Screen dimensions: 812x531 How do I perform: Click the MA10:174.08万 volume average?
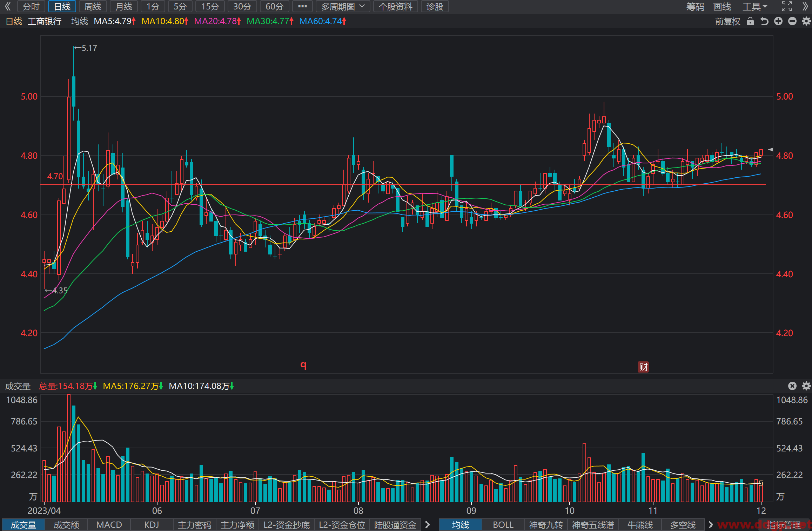tap(201, 386)
